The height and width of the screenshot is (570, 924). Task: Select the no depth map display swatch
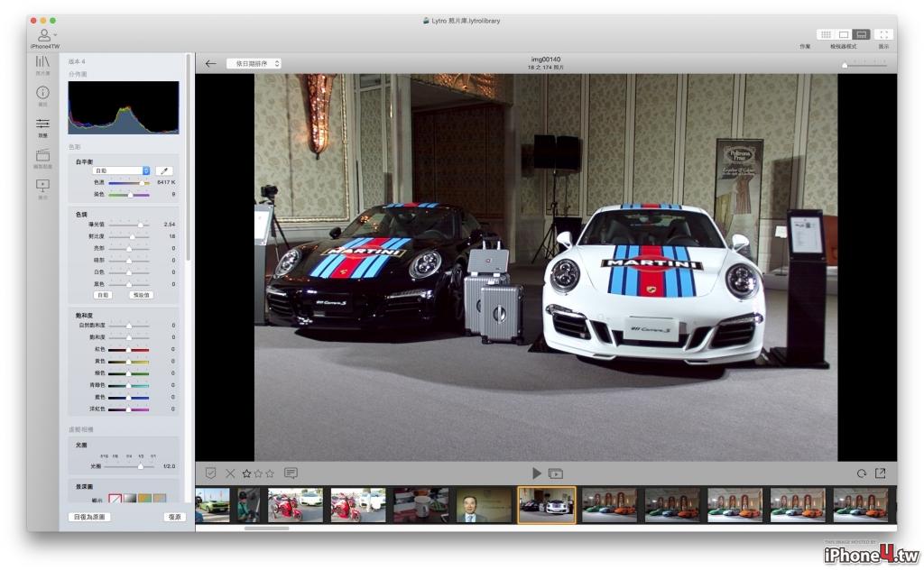[115, 499]
